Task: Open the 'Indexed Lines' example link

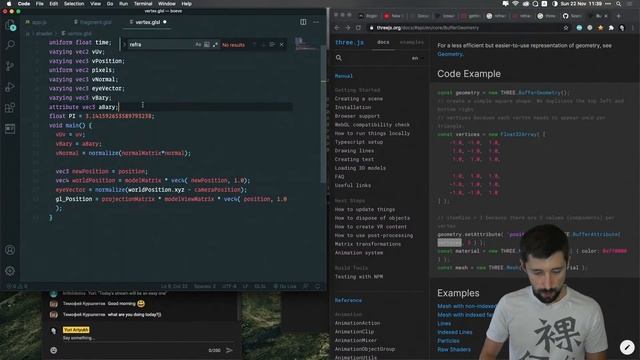Action: pos(455,332)
